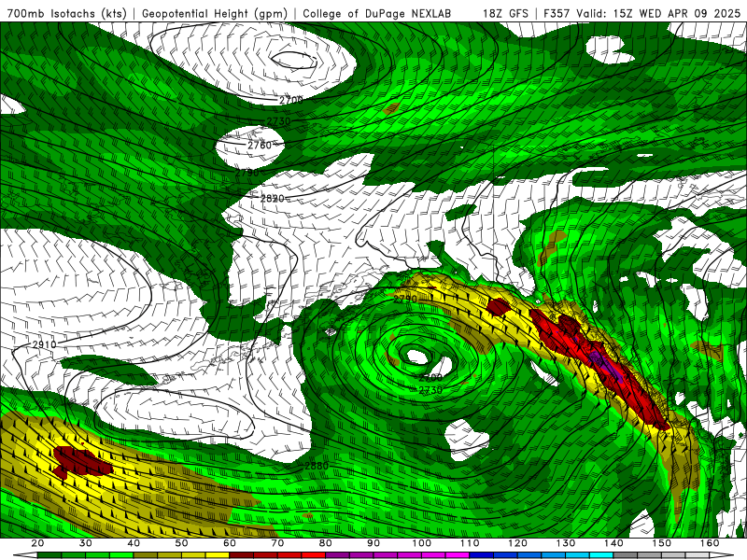This screenshot has height=560, width=747.
Task: Click the legend value 160
Action: click(710, 543)
